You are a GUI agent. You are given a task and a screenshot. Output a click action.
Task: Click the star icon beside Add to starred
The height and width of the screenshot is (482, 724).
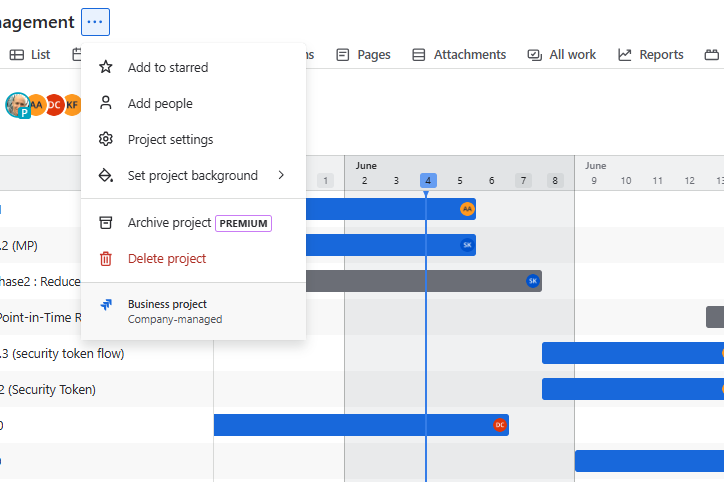[106, 67]
